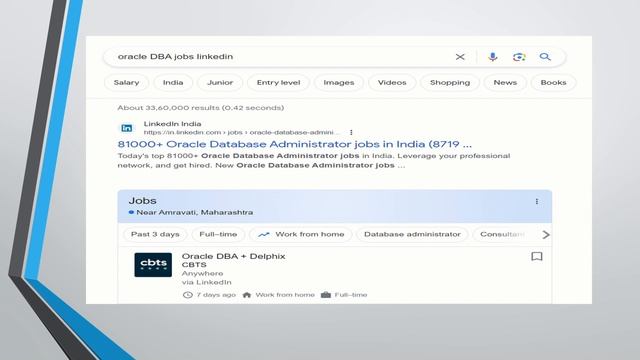Open the Oracle DBA + Delphix job title
640x360 pixels.
coord(233,256)
